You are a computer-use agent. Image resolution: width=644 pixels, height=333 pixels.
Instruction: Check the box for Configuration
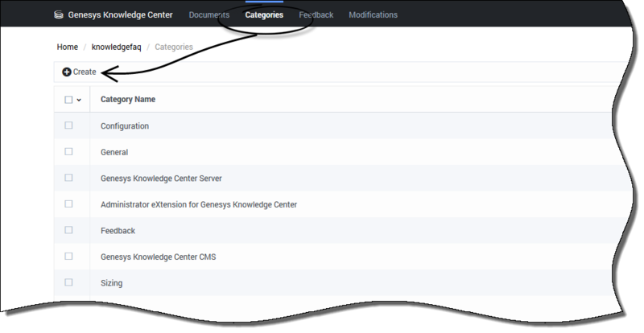coord(68,125)
